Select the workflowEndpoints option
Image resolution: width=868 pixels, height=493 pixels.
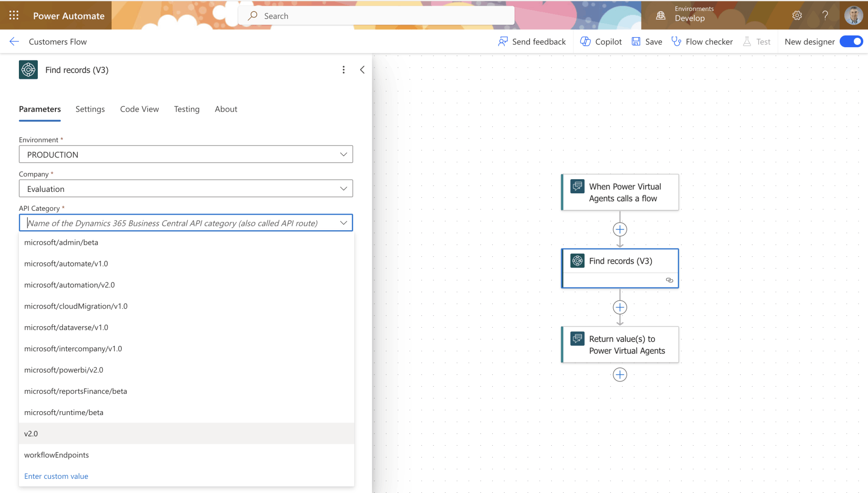(x=186, y=455)
